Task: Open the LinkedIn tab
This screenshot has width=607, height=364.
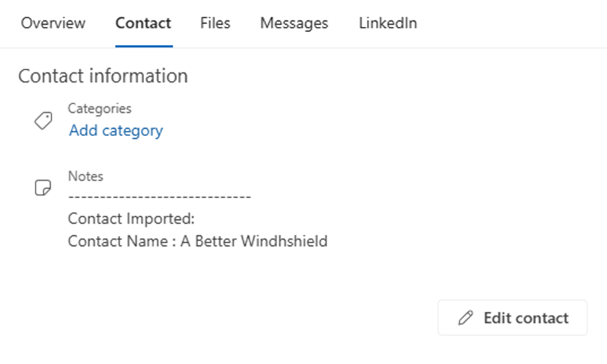Action: point(388,23)
